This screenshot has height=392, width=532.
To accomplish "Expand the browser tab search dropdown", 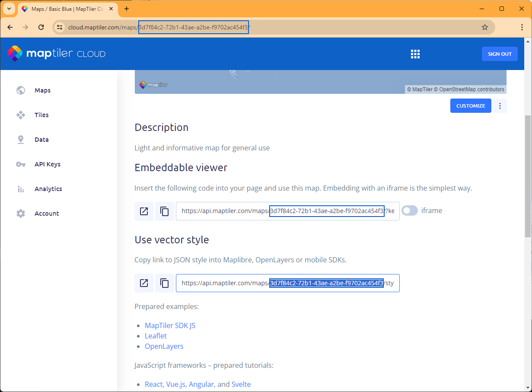I will (9, 9).
